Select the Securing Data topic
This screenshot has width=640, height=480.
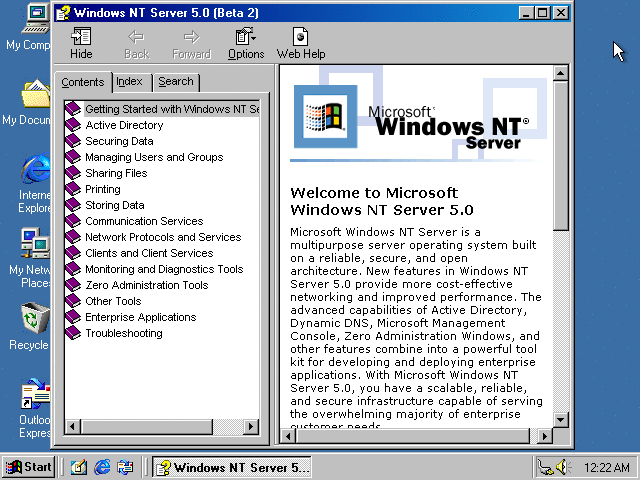119,141
